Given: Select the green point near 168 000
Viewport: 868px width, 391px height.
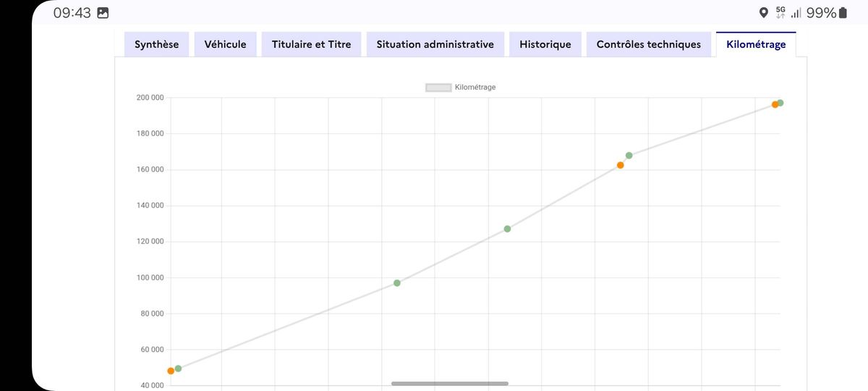Looking at the screenshot, I should click(x=629, y=156).
